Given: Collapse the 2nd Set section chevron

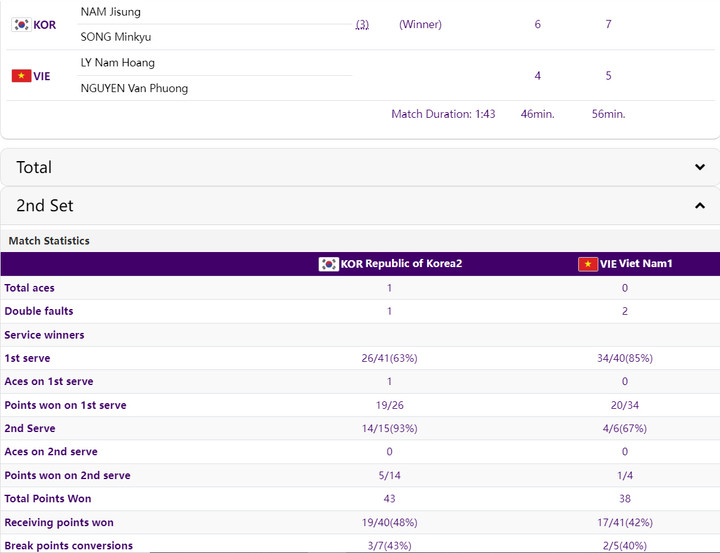Looking at the screenshot, I should click(x=699, y=206).
